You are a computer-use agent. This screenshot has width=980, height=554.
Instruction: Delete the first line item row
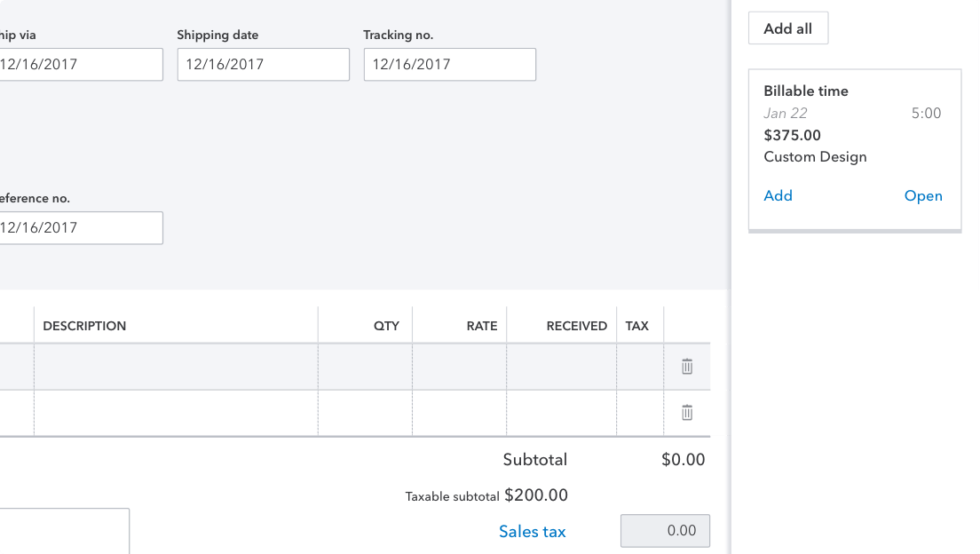coord(687,367)
